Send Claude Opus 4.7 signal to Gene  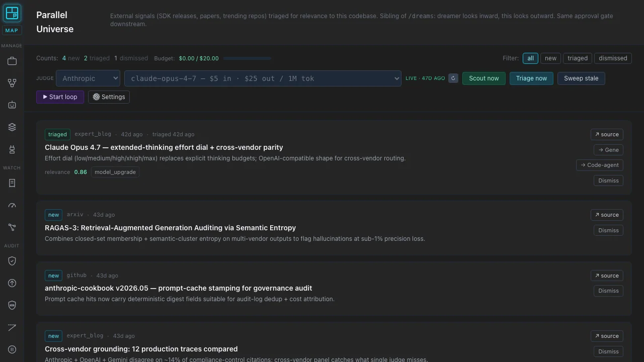click(608, 150)
